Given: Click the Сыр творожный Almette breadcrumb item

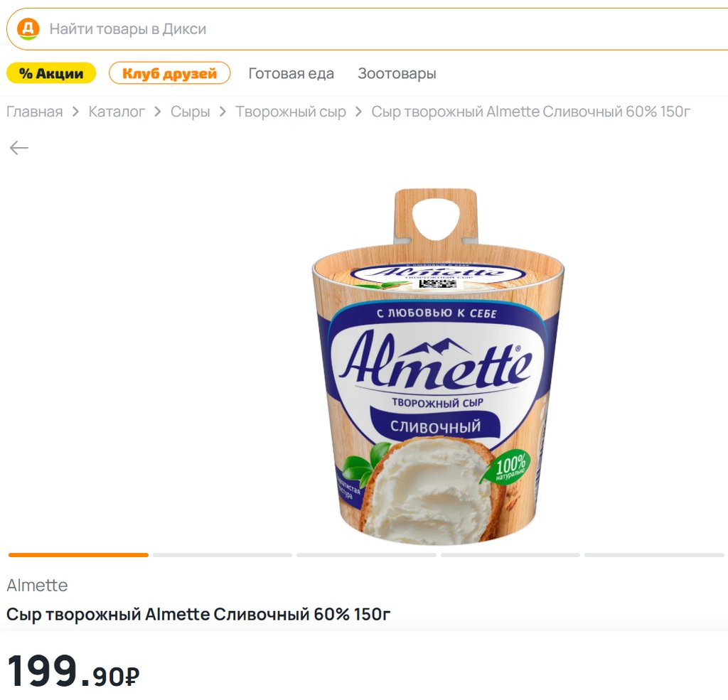Looking at the screenshot, I should (x=530, y=112).
